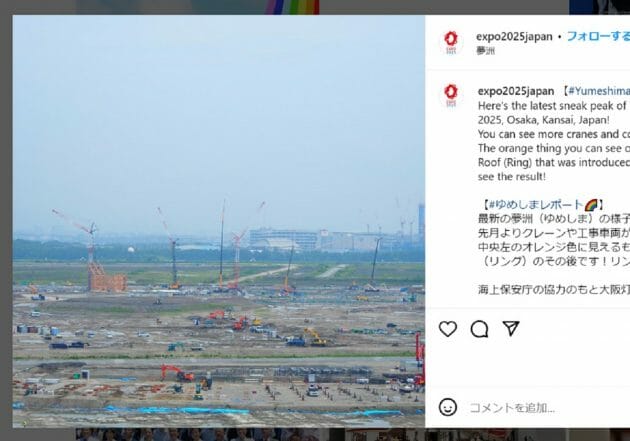Click the フォローする follow link
The height and width of the screenshot is (441, 630).
point(598,37)
